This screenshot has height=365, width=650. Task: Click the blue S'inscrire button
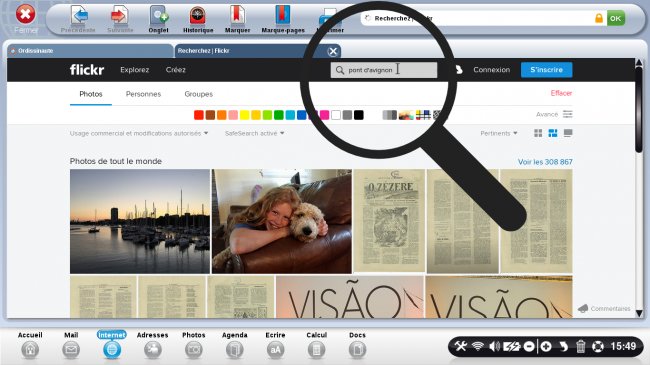tap(546, 70)
